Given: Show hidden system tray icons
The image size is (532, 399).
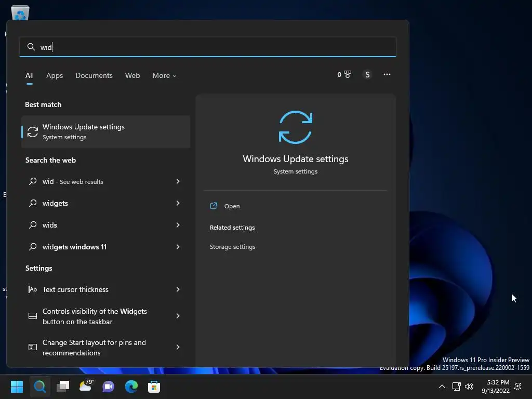Looking at the screenshot, I should click(x=442, y=387).
